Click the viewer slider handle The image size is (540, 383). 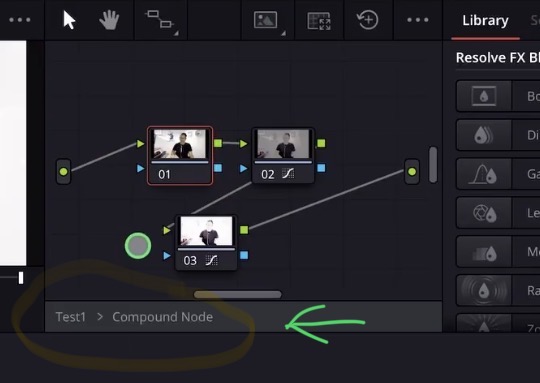[21, 278]
